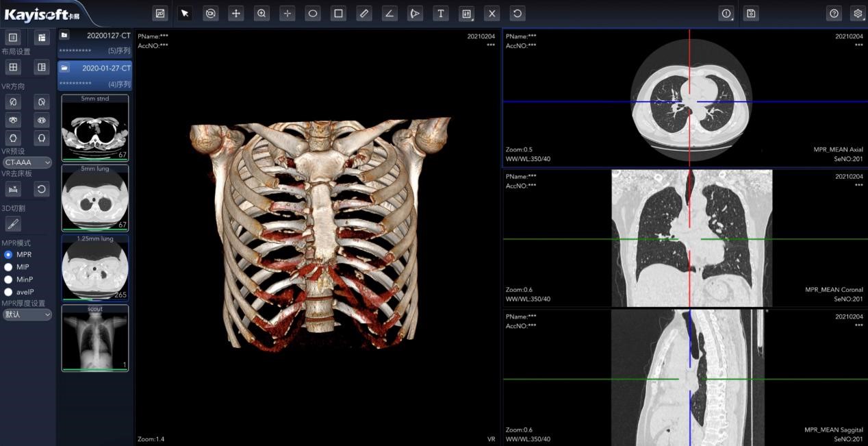868x446 pixels.
Task: Click the help question mark button
Action: (x=834, y=13)
